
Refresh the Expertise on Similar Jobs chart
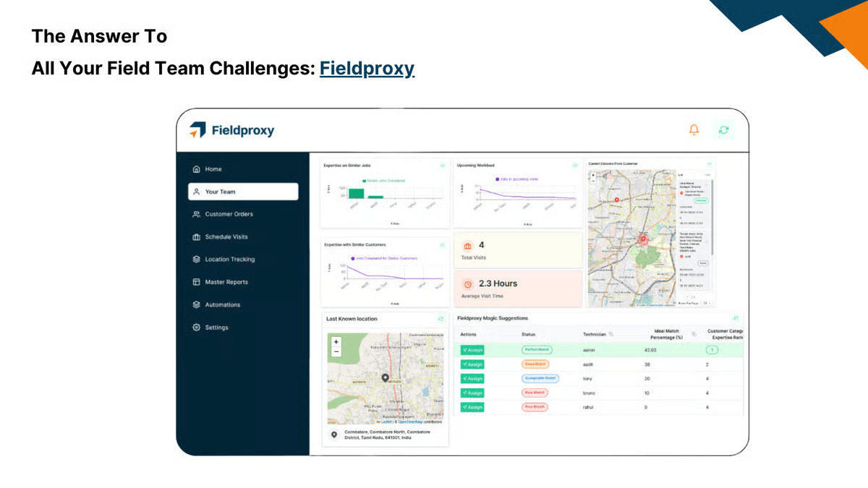(x=442, y=166)
